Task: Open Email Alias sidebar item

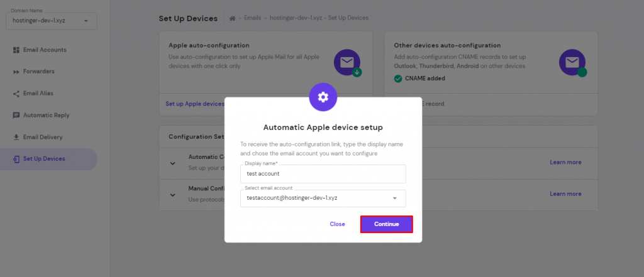Action: coord(38,93)
